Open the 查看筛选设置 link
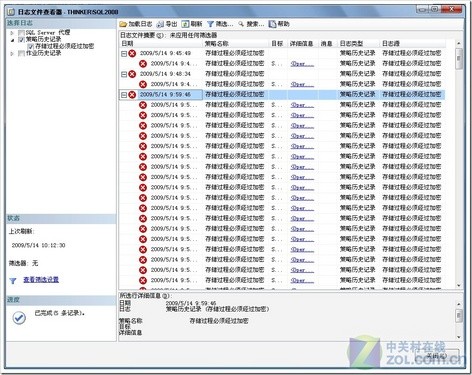The width and height of the screenshot is (472, 375). point(41,280)
